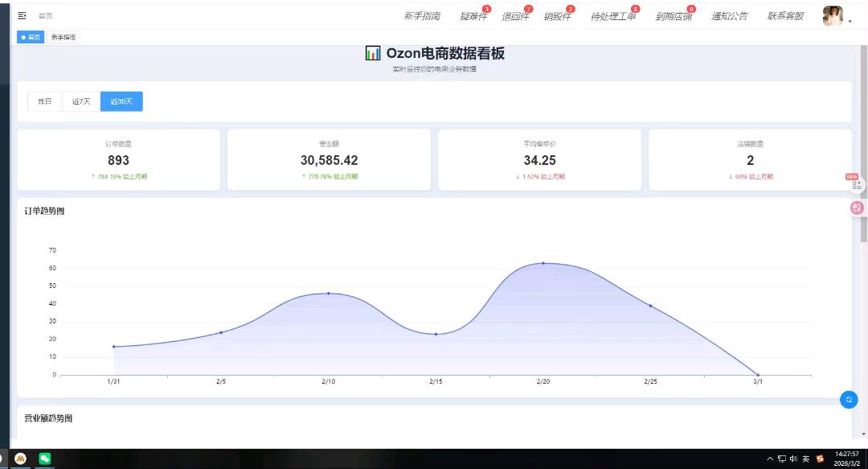
Task: Show hidden system tray icons
Action: pos(771,459)
